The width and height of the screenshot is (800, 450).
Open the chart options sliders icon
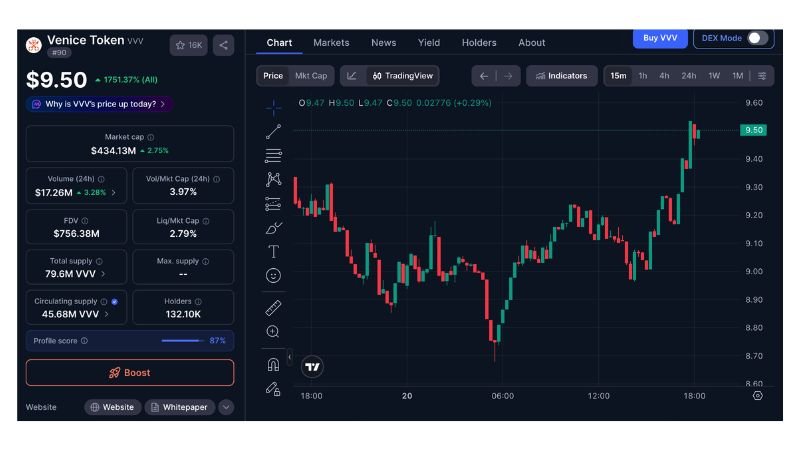(762, 76)
